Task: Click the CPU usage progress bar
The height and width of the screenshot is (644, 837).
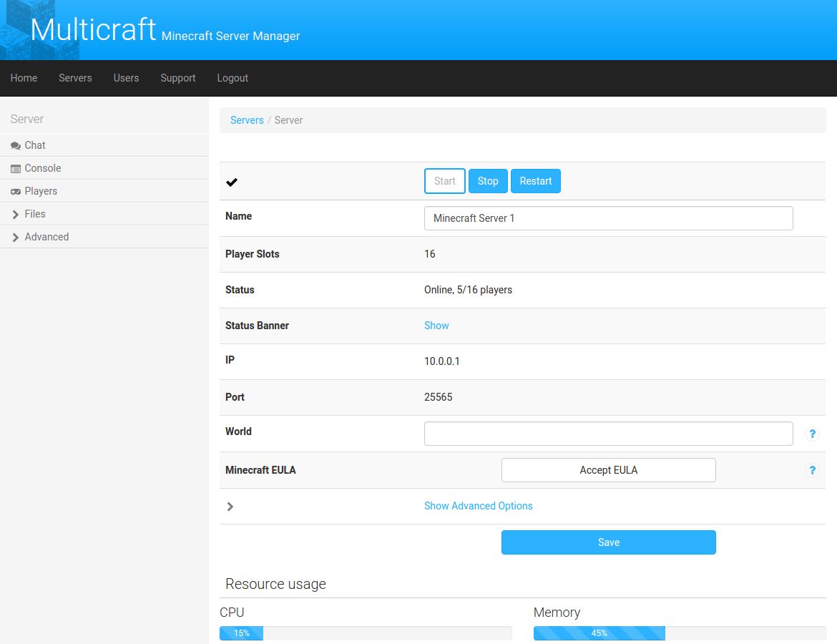Action: click(x=366, y=633)
